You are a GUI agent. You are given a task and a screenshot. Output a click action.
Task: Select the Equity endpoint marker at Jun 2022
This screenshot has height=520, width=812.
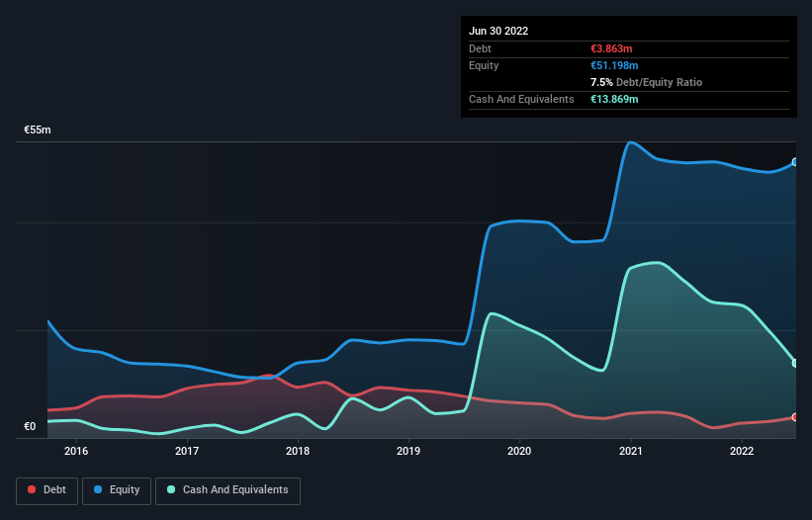pos(795,162)
